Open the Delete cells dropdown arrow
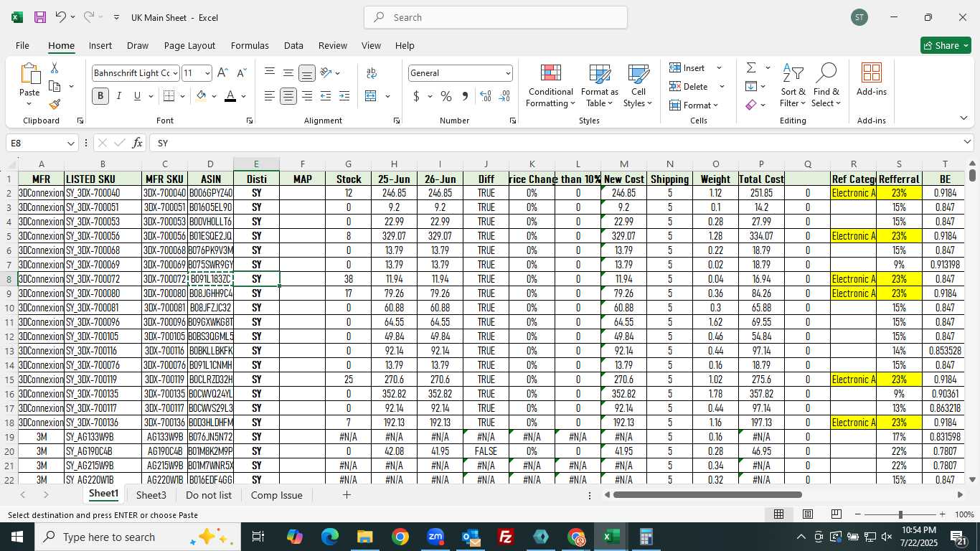 click(x=722, y=87)
